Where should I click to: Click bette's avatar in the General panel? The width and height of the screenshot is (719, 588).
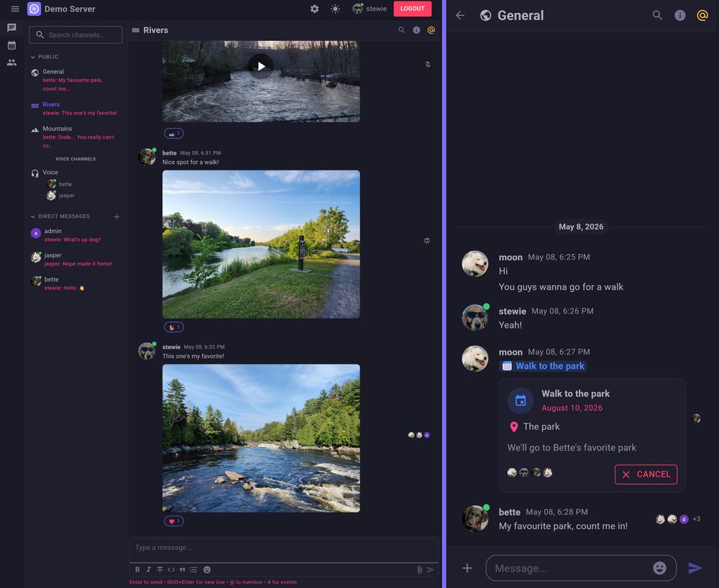(x=475, y=518)
